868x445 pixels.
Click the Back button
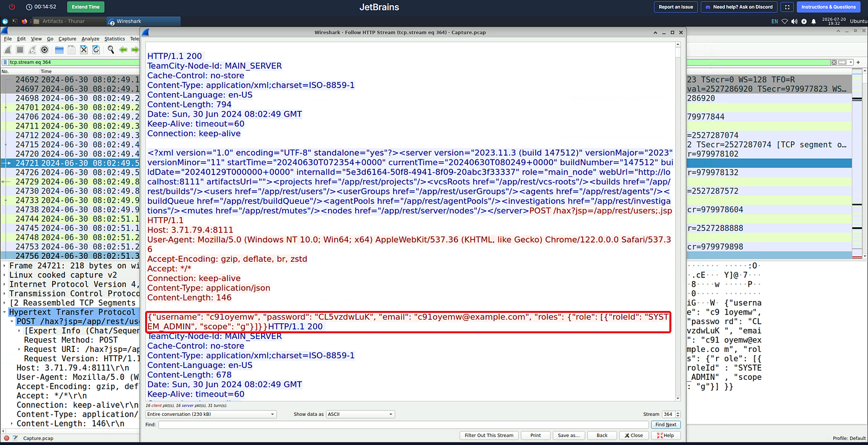(602, 435)
